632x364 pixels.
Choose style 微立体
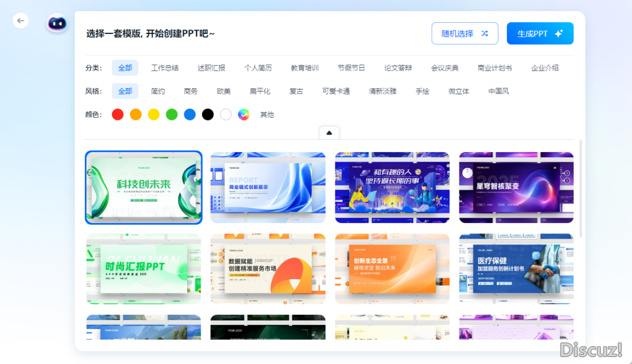[x=459, y=91]
